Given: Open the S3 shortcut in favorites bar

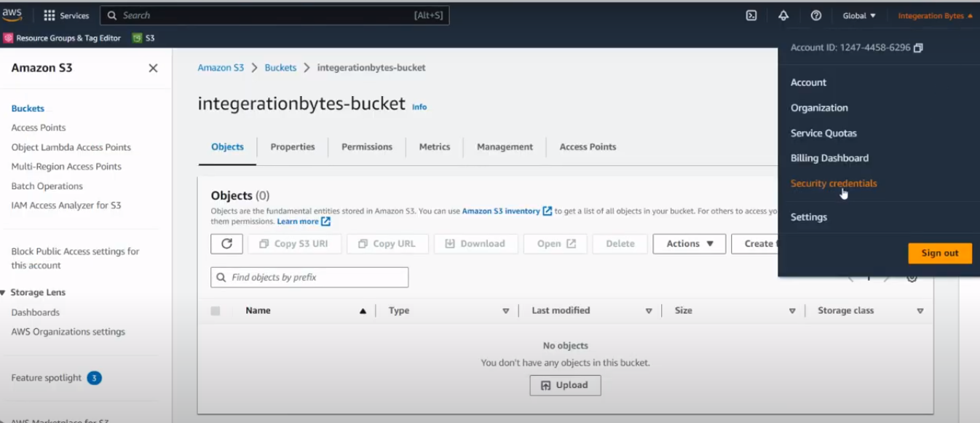Looking at the screenshot, I should point(143,38).
